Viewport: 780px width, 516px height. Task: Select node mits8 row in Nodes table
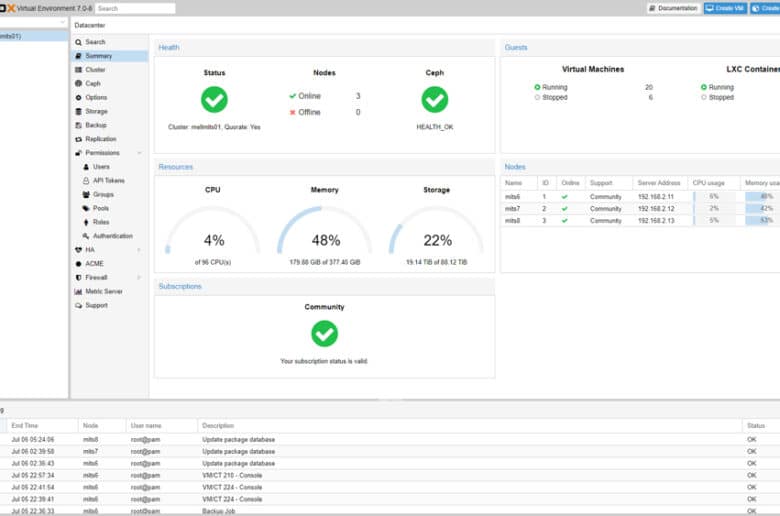[x=640, y=221]
